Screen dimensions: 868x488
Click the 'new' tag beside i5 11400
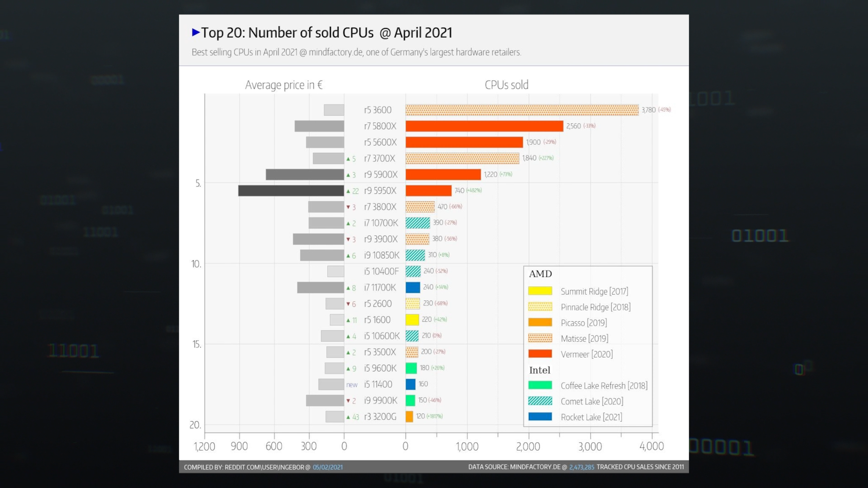tap(352, 385)
